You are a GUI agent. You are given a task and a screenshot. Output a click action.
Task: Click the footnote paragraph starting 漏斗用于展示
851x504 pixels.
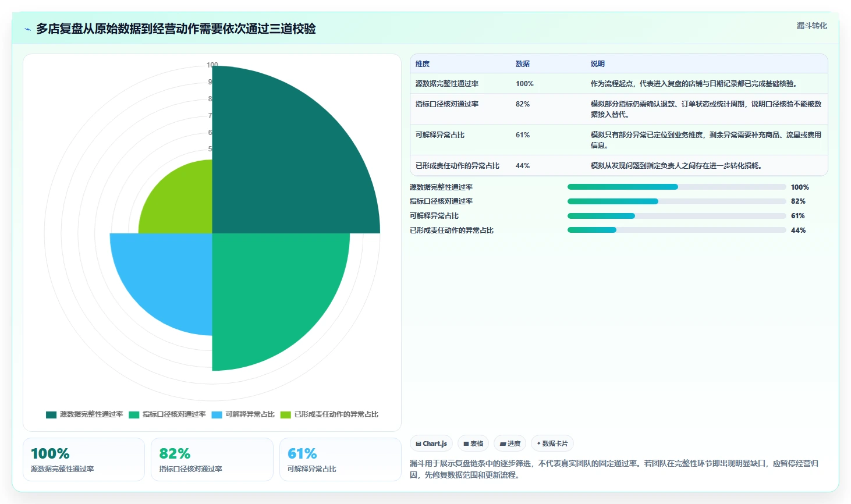[614, 469]
